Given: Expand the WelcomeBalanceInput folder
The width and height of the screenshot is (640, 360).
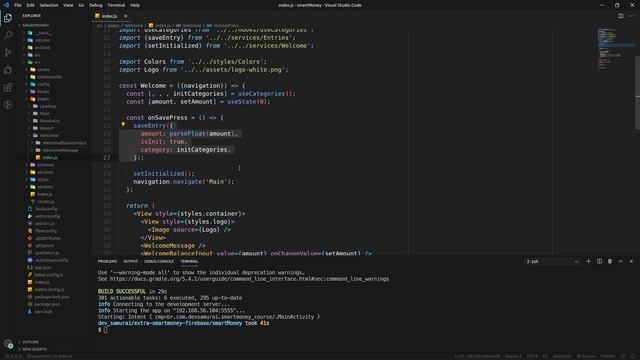Looking at the screenshot, I should coord(64,143).
